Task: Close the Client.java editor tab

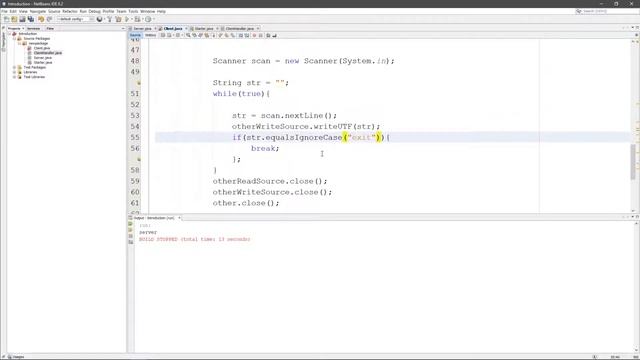Action: pos(186,29)
